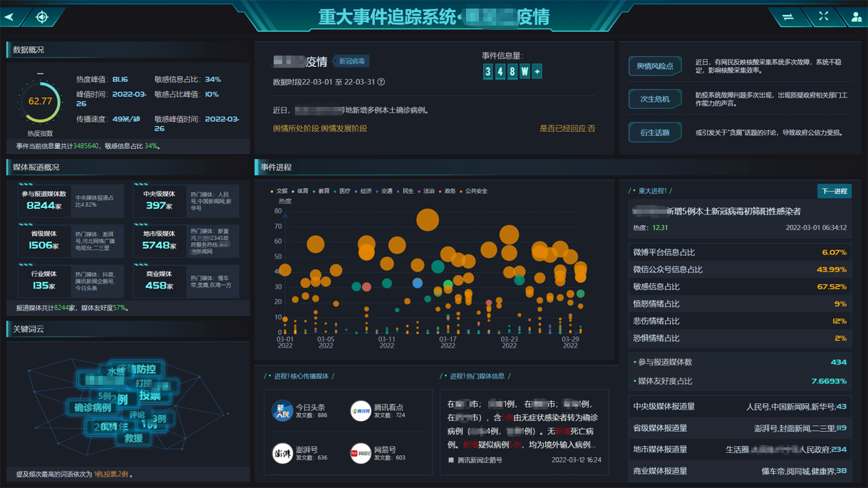Switch to the 次生危机 tab
868x488 pixels.
655,99
